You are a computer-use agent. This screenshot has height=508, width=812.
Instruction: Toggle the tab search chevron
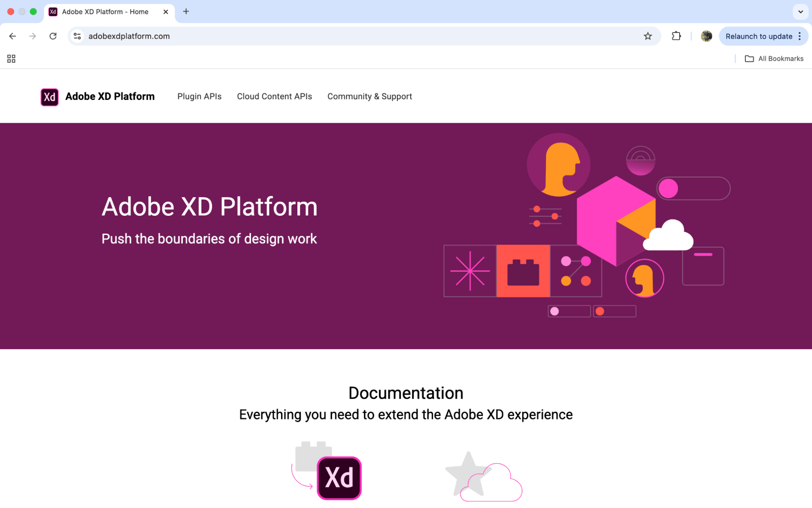801,12
